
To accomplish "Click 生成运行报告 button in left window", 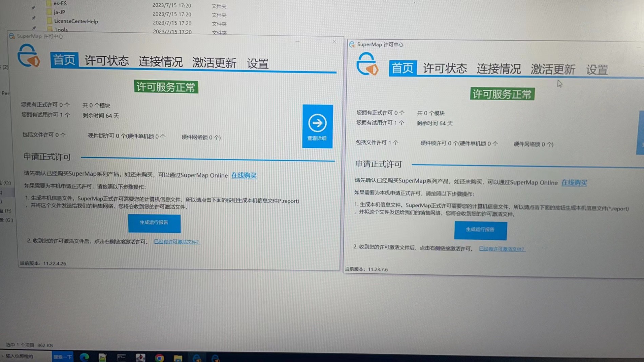I will [154, 223].
